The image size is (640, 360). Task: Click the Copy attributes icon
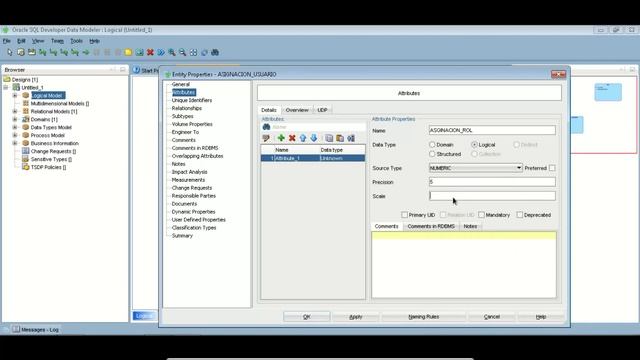point(329,138)
